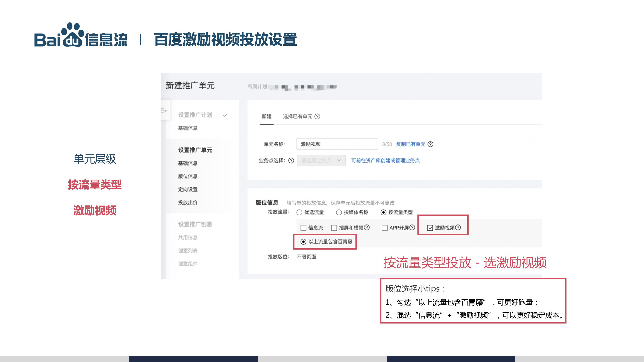Open help icon next to 选择已有单元
644x362 pixels.
pos(318,117)
